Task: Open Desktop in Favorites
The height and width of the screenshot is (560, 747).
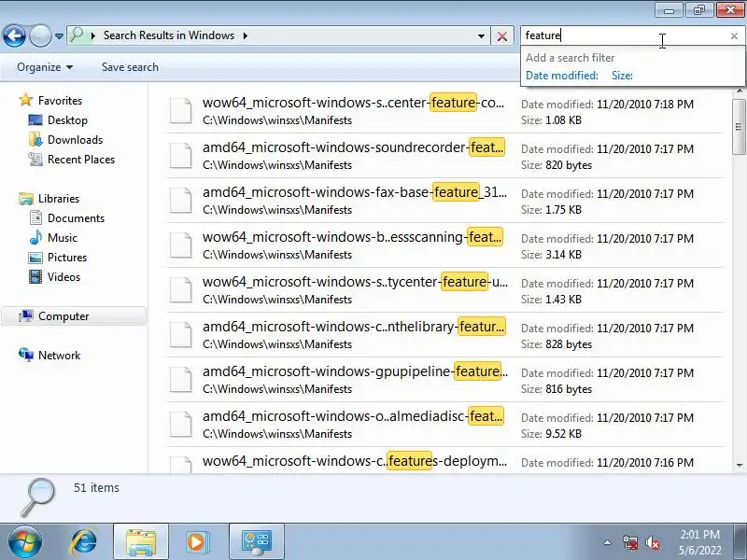Action: [x=67, y=120]
